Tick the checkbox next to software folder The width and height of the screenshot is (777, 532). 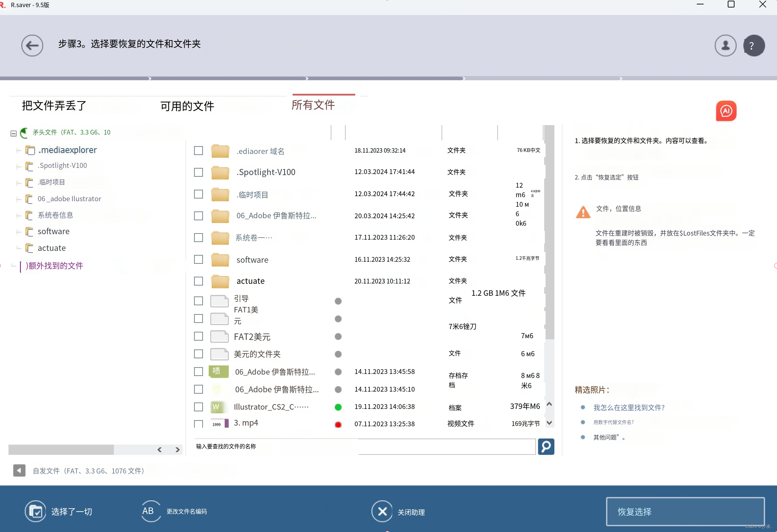(x=198, y=260)
